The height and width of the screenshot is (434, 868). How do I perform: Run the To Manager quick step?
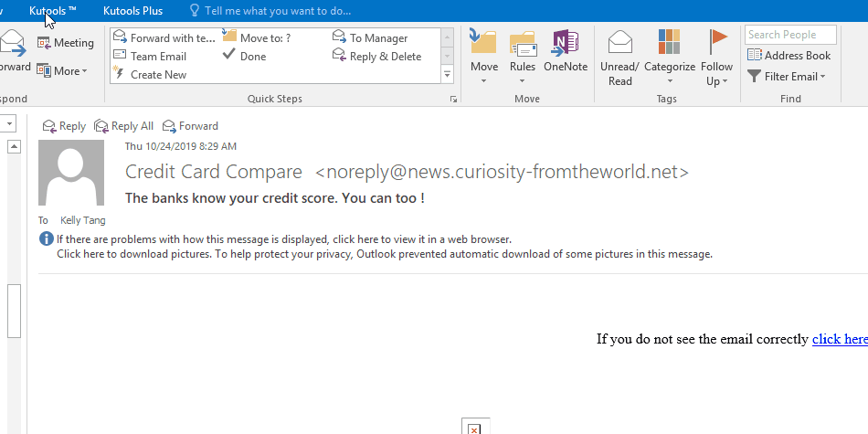coord(370,37)
